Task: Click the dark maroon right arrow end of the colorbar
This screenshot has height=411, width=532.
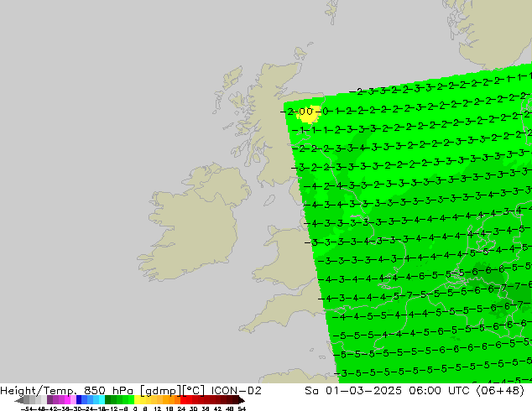Action: click(242, 400)
